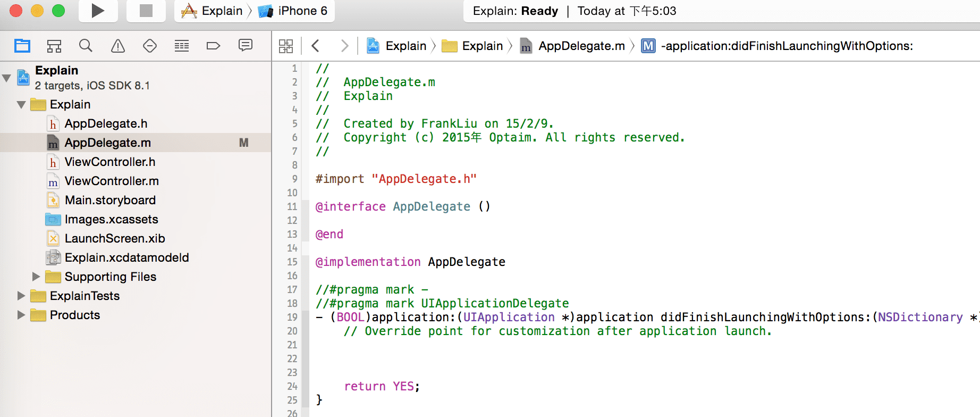The image size is (980, 417).
Task: Expand the Supporting Files group
Action: pyautogui.click(x=36, y=277)
